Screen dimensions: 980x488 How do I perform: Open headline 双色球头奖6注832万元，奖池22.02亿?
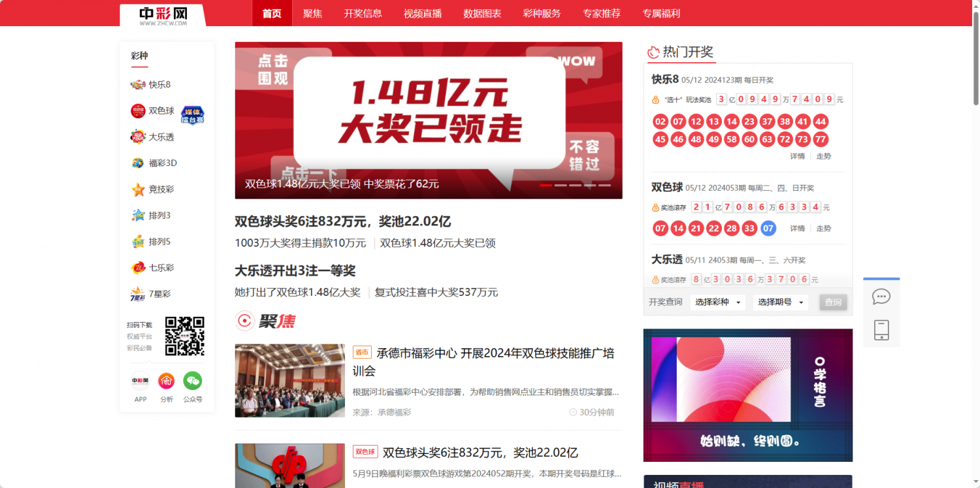click(342, 221)
